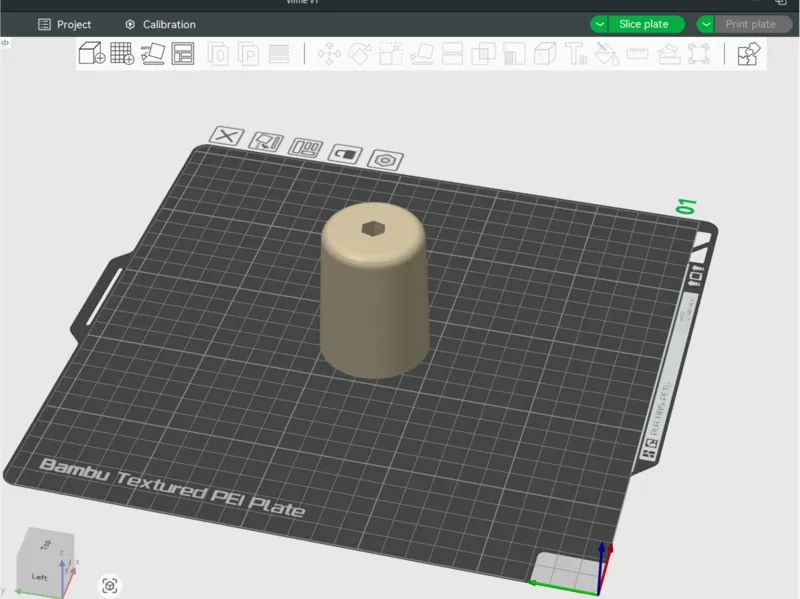Open Variable layer height tool
Viewport: 800px width, 599px height.
coord(279,54)
